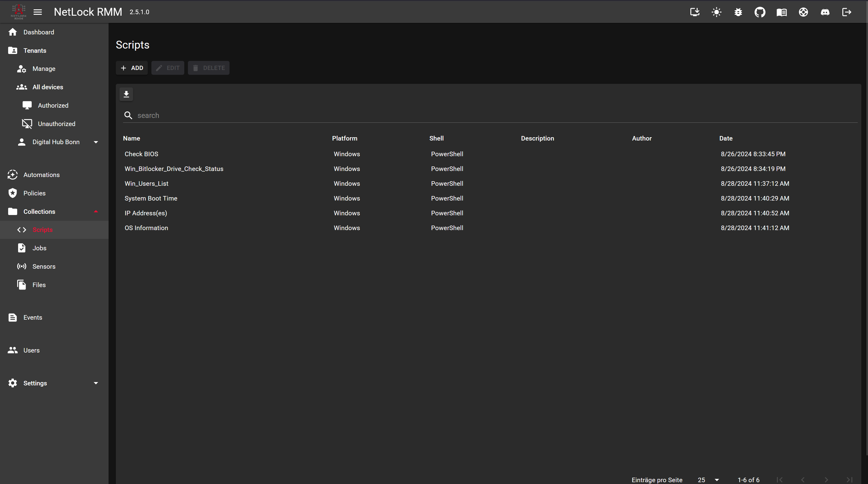
Task: Collapse the Collections section
Action: tap(96, 211)
